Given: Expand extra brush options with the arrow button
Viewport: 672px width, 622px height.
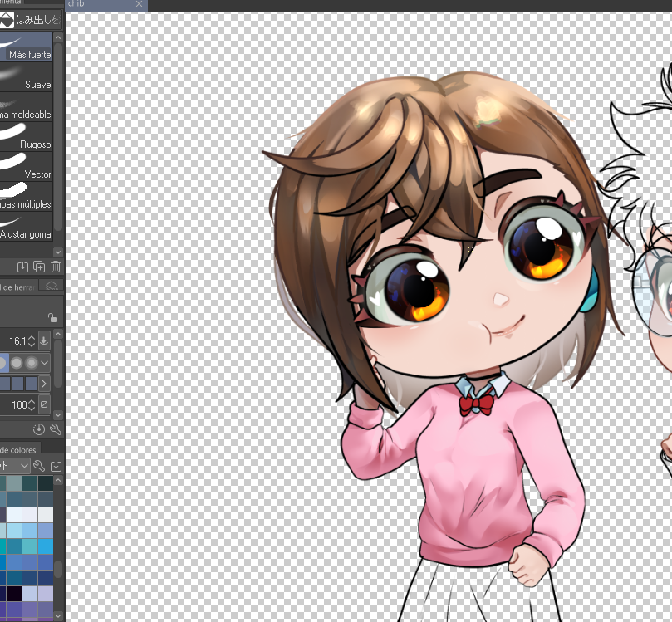Looking at the screenshot, I should [x=45, y=383].
